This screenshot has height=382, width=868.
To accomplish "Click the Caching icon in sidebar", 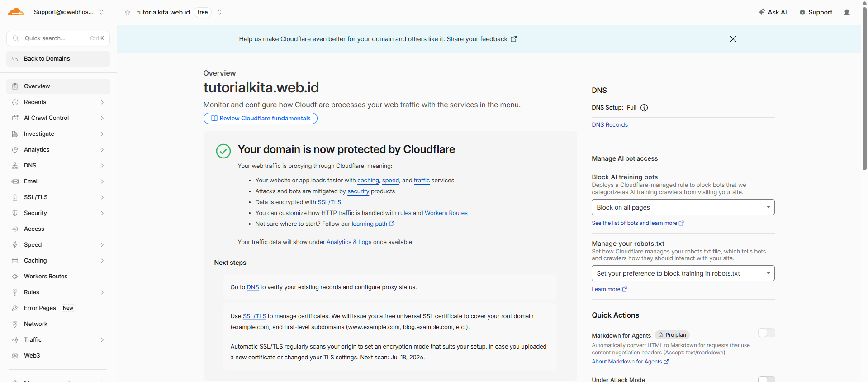I will pos(15,261).
